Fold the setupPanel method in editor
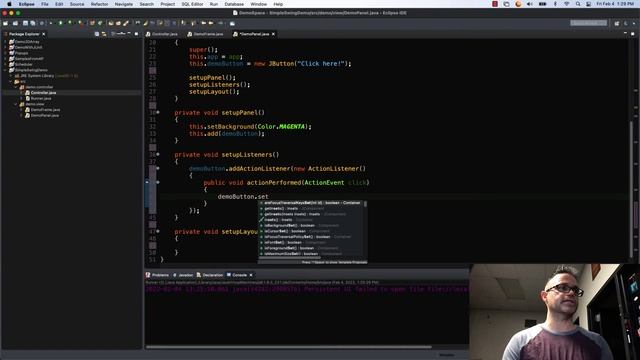 (158, 112)
